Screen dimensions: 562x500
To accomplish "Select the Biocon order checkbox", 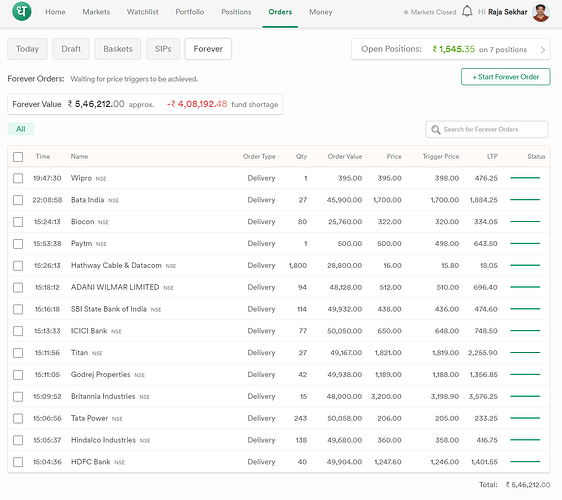I will pyautogui.click(x=18, y=222).
